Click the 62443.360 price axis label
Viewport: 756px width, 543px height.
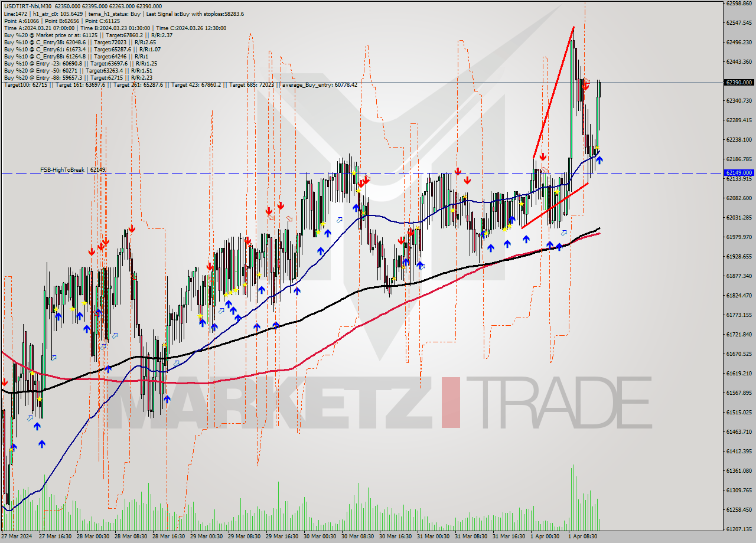[x=738, y=61]
